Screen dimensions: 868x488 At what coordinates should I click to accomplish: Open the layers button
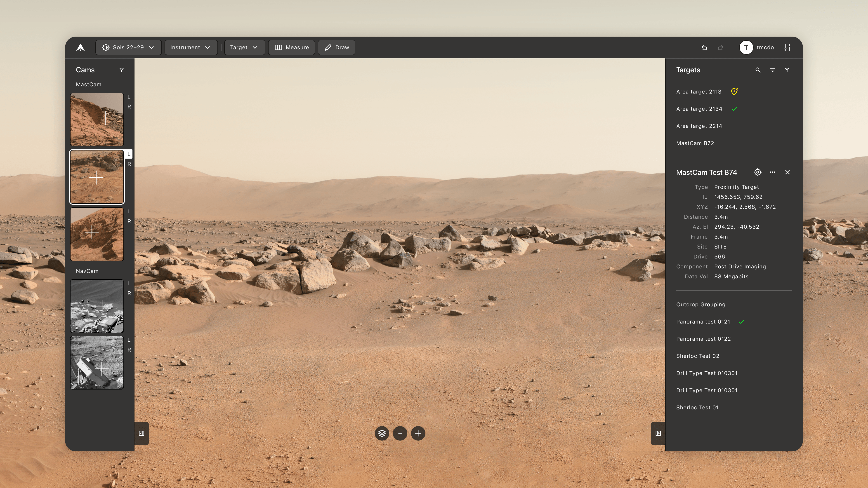tap(382, 434)
